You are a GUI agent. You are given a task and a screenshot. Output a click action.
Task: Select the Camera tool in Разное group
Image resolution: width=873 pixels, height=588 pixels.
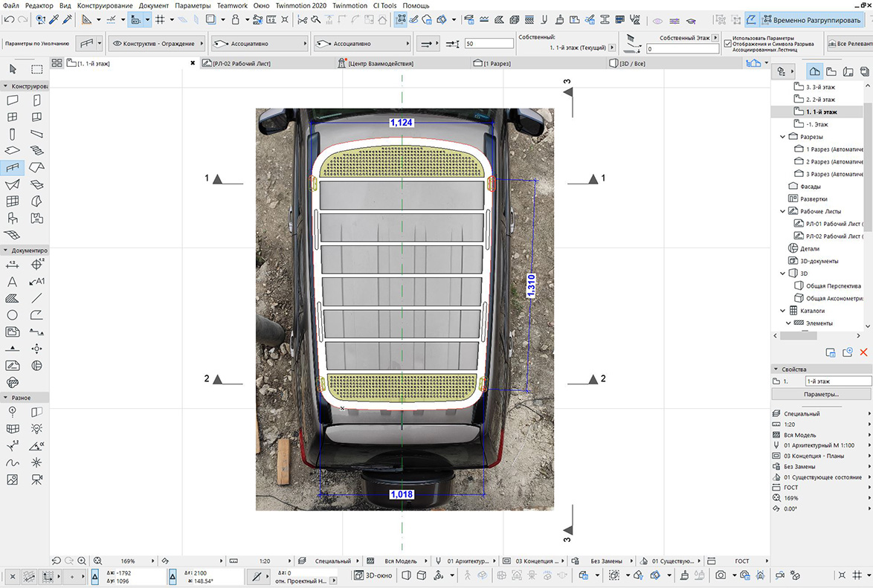pos(36,479)
